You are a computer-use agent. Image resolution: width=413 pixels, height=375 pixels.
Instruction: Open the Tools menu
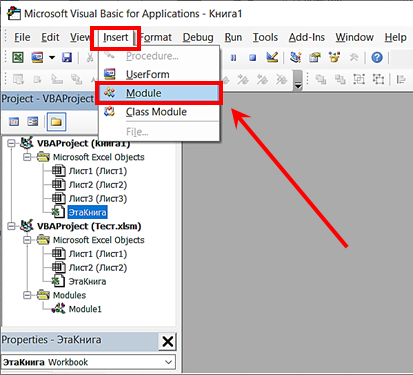pos(265,37)
